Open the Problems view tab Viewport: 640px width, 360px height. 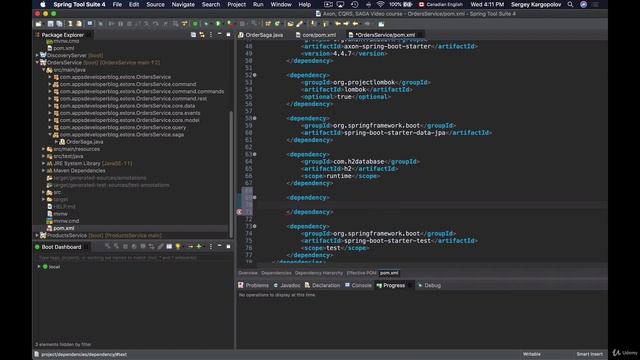(253, 285)
